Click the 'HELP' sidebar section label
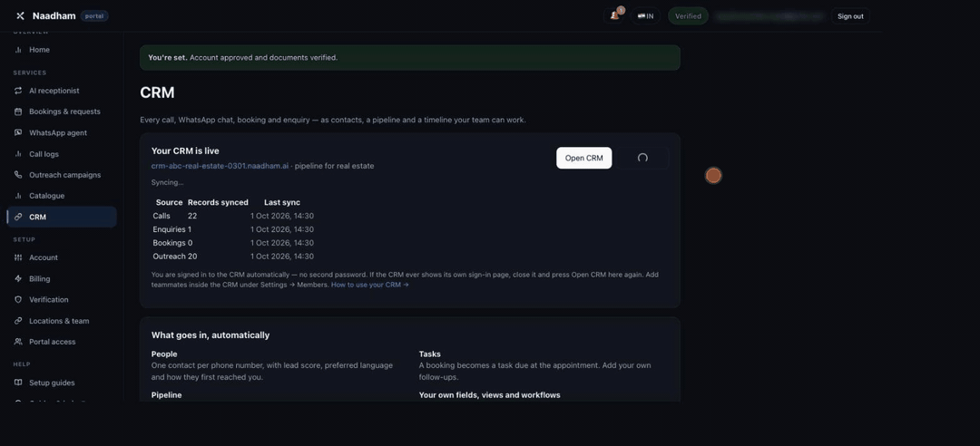Image resolution: width=980 pixels, height=446 pixels. tap(22, 364)
